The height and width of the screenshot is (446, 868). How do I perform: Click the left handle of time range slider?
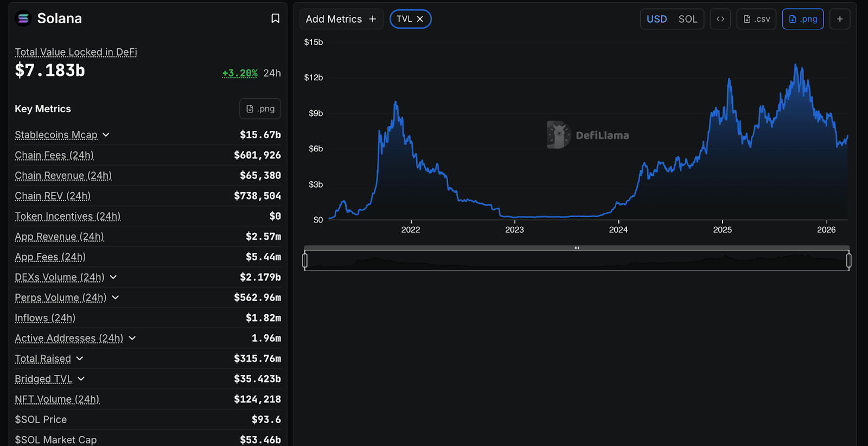coord(305,261)
